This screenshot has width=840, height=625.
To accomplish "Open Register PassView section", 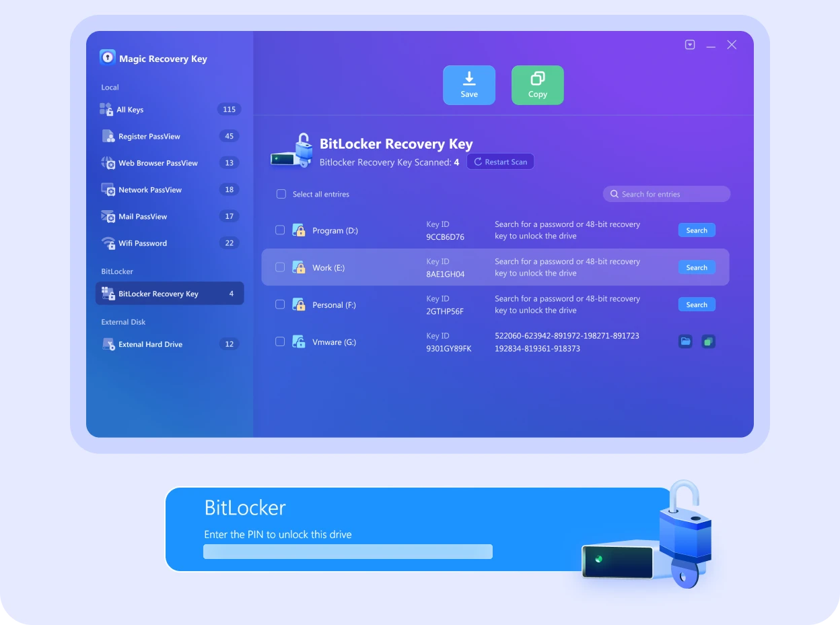I will 170,136.
